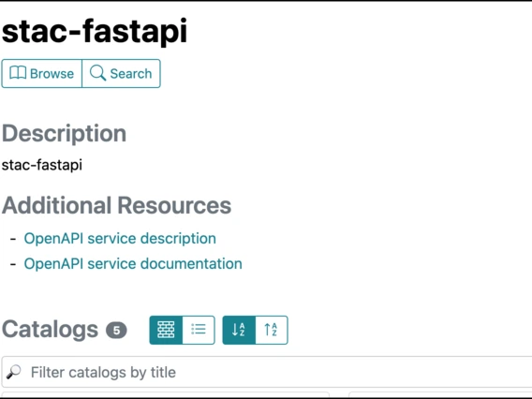This screenshot has width=532, height=399.
Task: Open the Browse tab label
Action: 52,74
